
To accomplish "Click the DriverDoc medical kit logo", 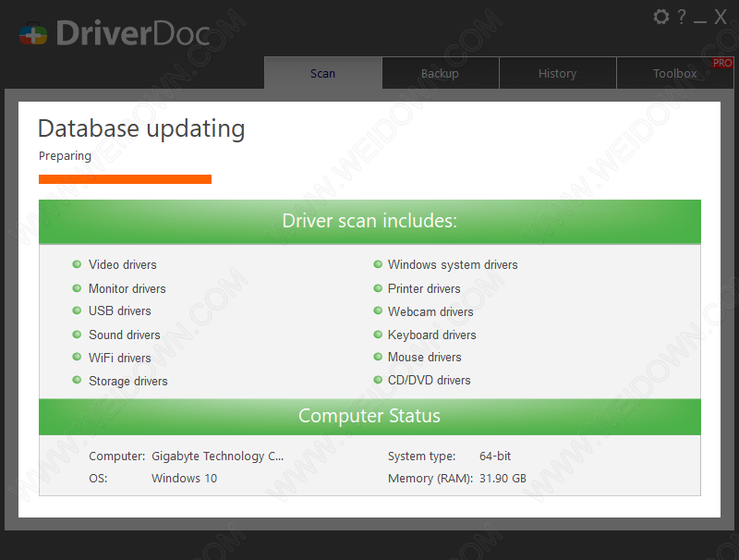I will coord(33,33).
